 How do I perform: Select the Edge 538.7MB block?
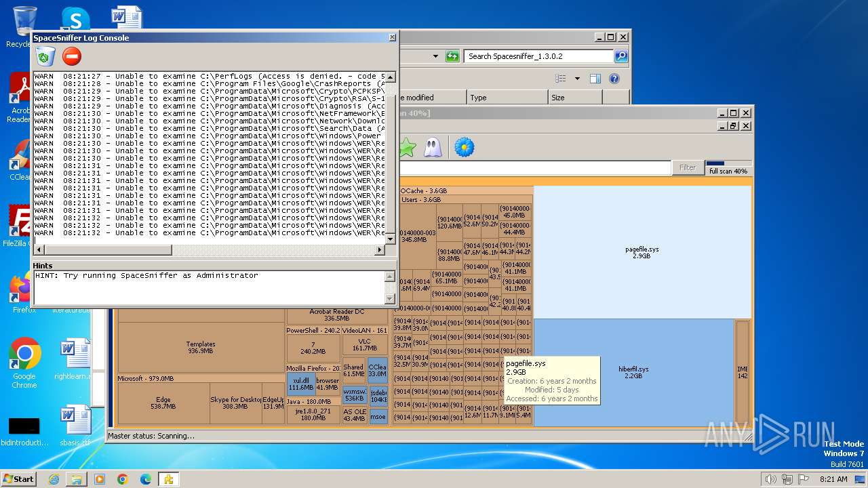[163, 403]
